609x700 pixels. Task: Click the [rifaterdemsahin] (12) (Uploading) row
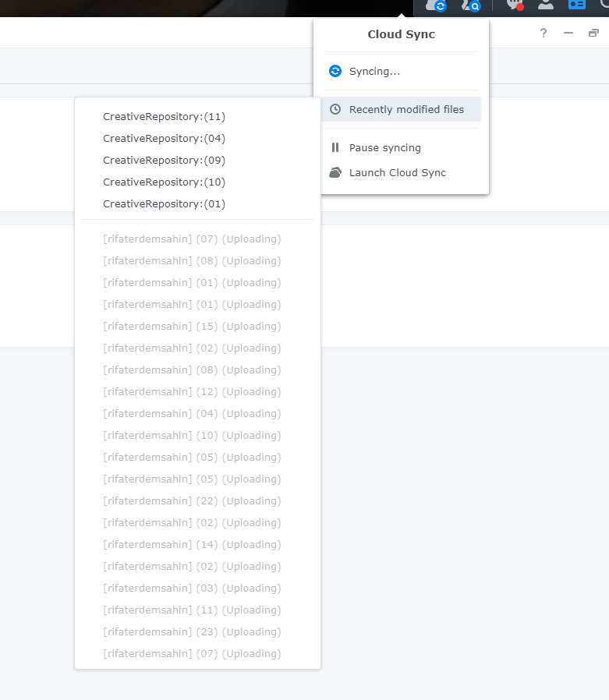coord(197,392)
